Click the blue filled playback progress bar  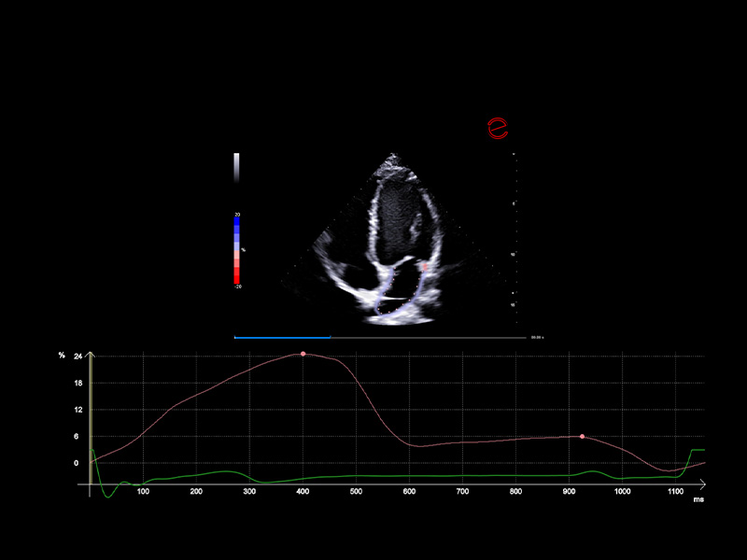click(x=282, y=336)
